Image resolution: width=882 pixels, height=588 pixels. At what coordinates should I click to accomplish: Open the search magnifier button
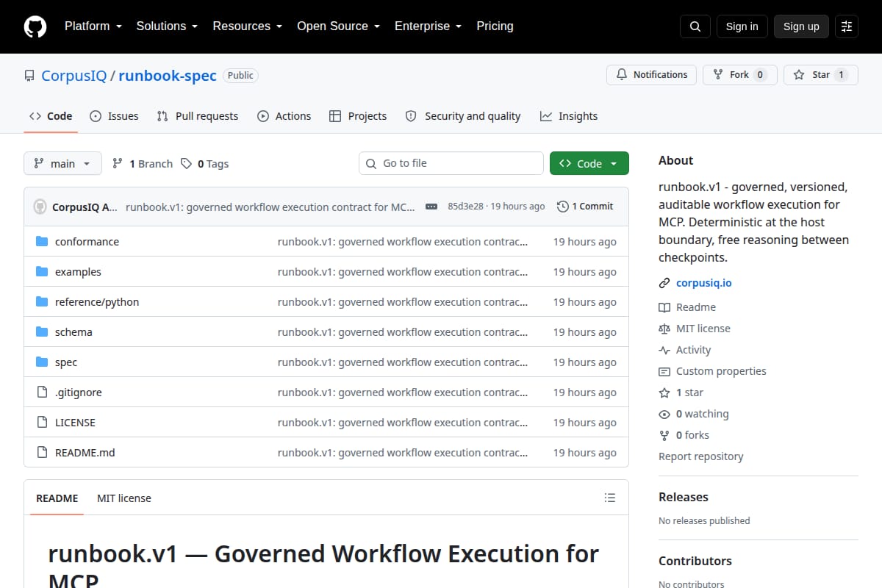[695, 26]
